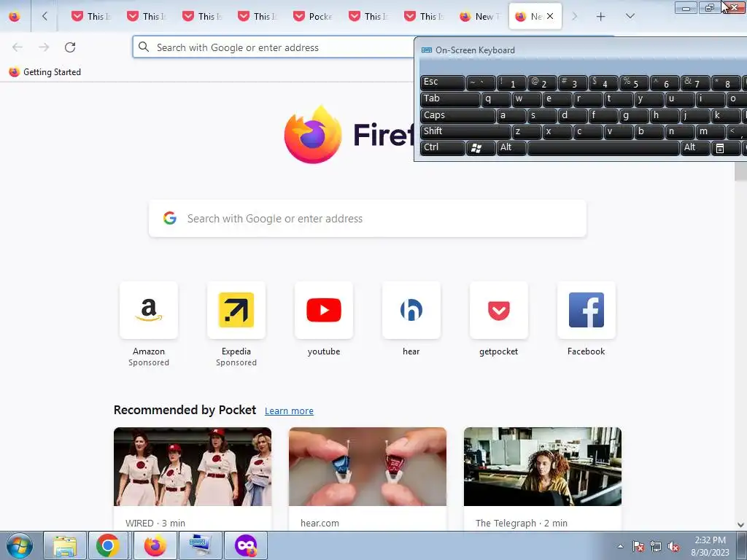The image size is (747, 560).
Task: Open Windows Explorer from the taskbar
Action: click(65, 545)
